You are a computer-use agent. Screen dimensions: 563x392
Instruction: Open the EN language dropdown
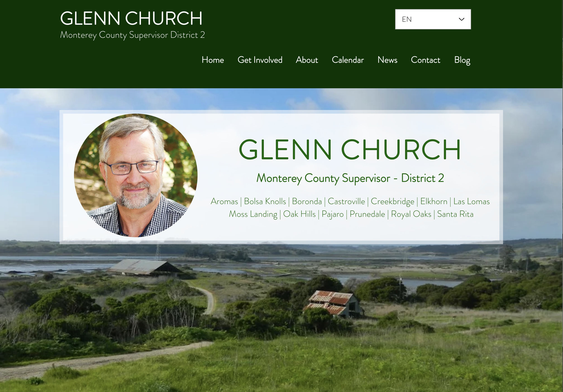pyautogui.click(x=433, y=19)
